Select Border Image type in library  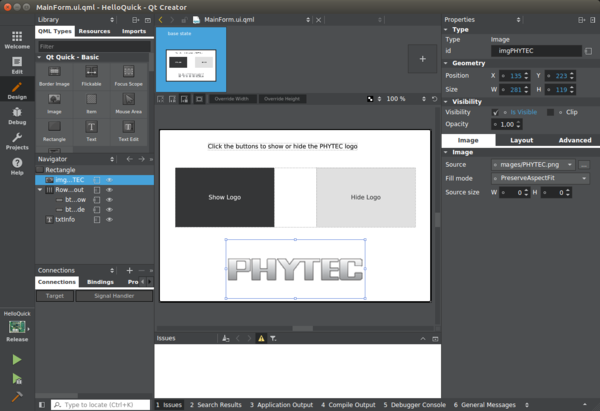click(x=54, y=76)
